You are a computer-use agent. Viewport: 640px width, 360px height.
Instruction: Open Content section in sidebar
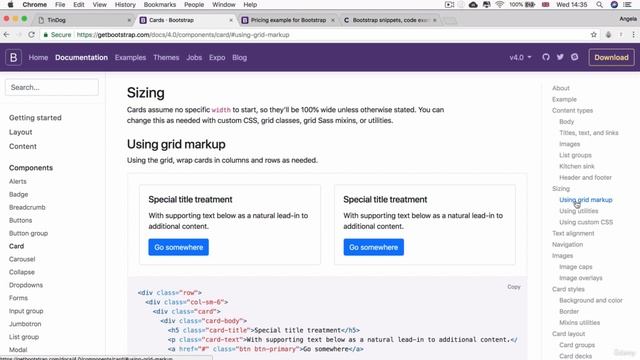click(x=23, y=147)
